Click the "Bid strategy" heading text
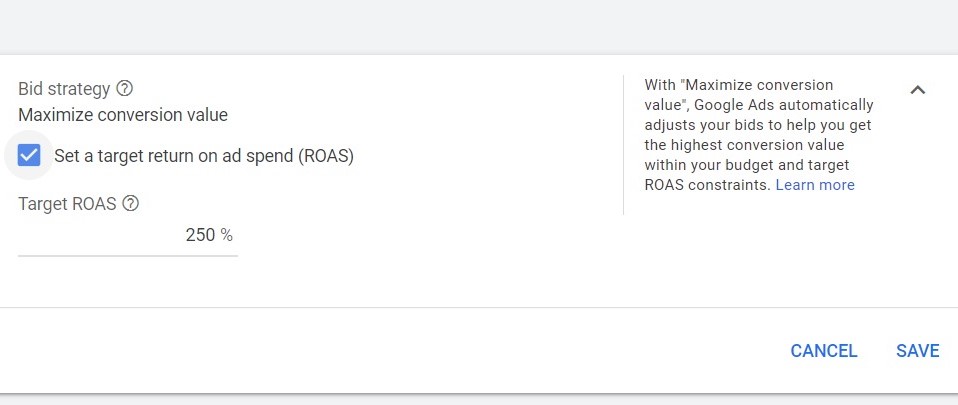958x405 pixels. (x=64, y=89)
